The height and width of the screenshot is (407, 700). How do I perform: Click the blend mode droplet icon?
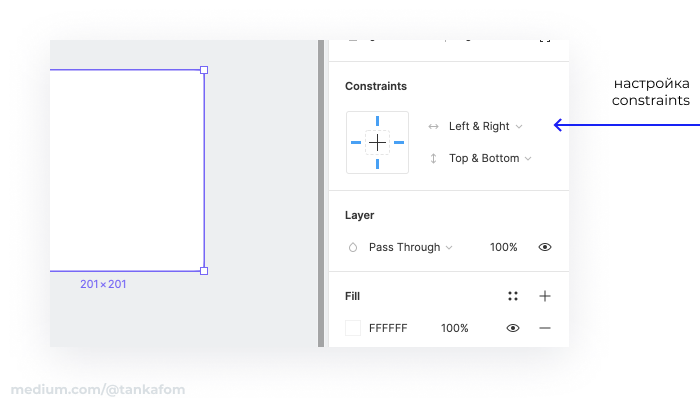pos(353,247)
